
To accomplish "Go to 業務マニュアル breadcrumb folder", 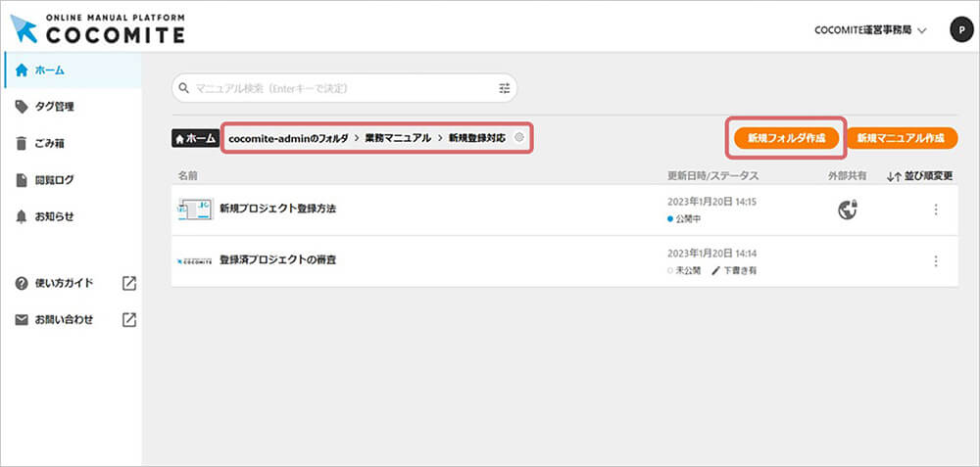I will coord(398,138).
